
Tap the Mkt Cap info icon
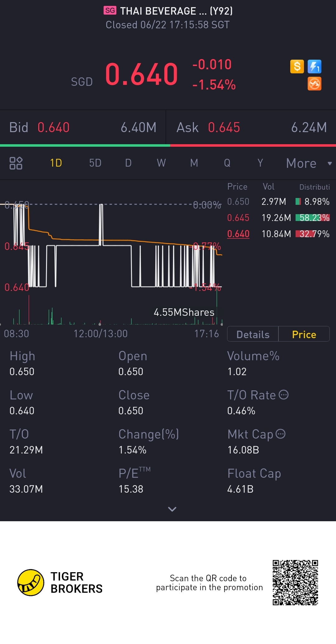click(281, 434)
